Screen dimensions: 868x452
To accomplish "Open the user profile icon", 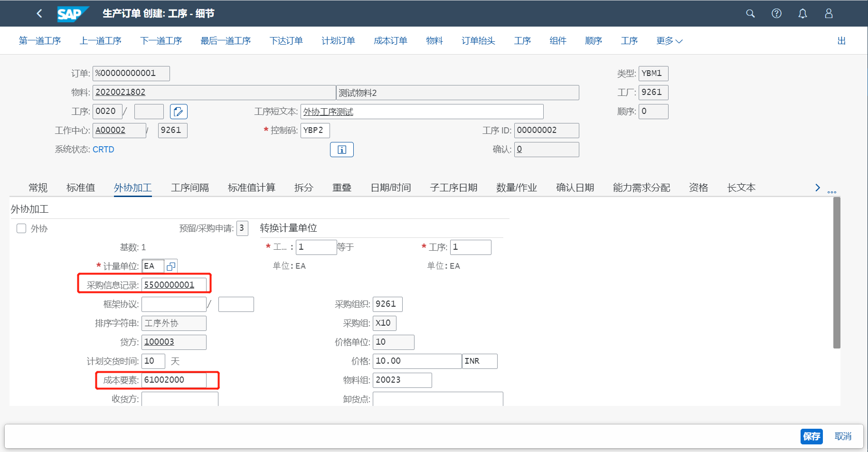I will (x=829, y=13).
